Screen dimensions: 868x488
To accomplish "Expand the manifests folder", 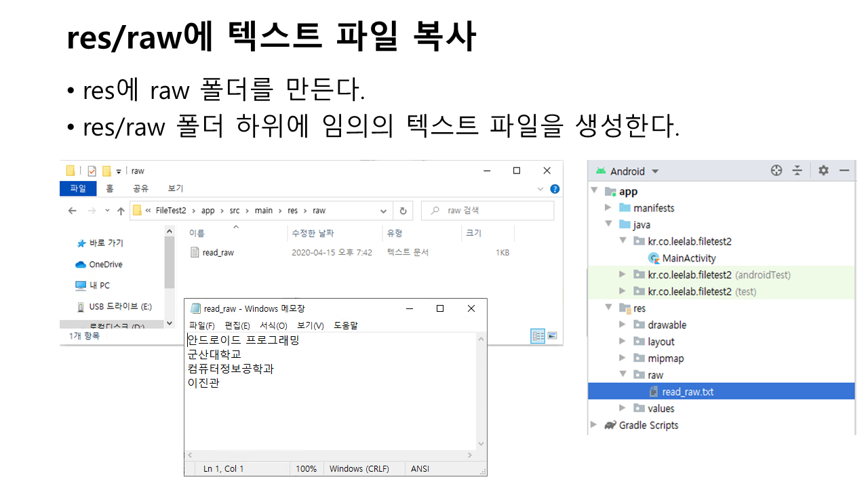I will 608,208.
